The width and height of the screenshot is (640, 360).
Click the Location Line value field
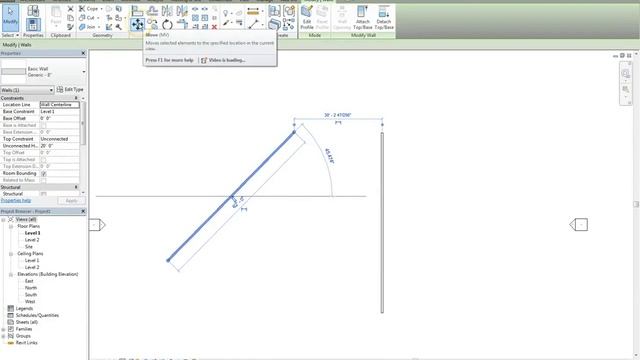[x=60, y=105]
